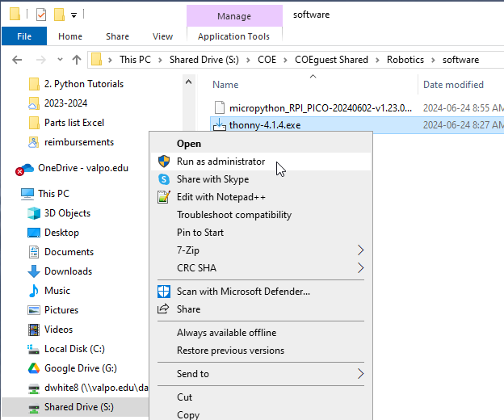Choose Scan with Microsoft Defender
The width and height of the screenshot is (504, 420).
pos(261,292)
